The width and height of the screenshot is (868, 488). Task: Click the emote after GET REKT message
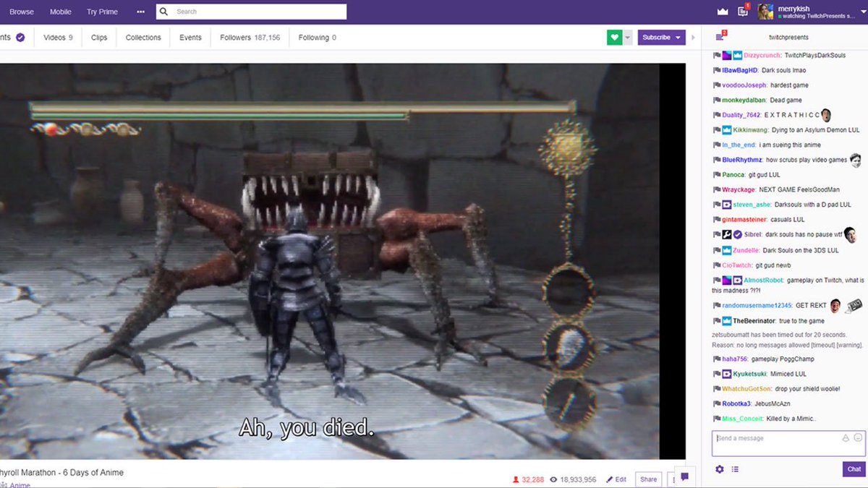point(836,305)
